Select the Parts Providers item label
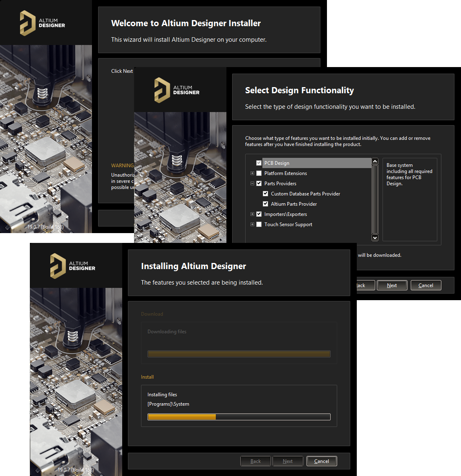The width and height of the screenshot is (461, 476). coord(280,184)
